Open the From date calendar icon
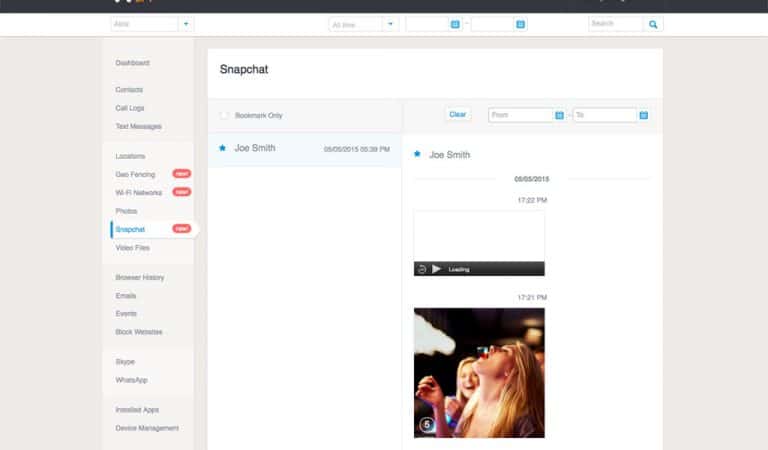 pos(559,115)
